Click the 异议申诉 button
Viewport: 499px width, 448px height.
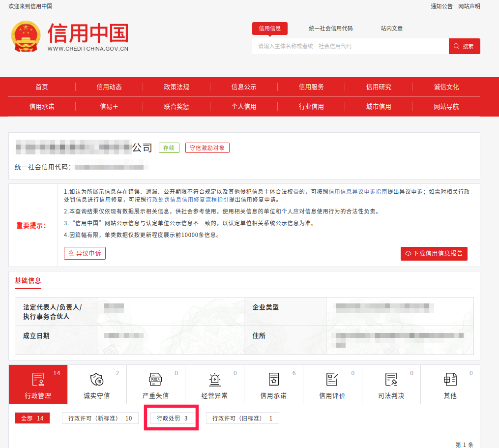85,253
